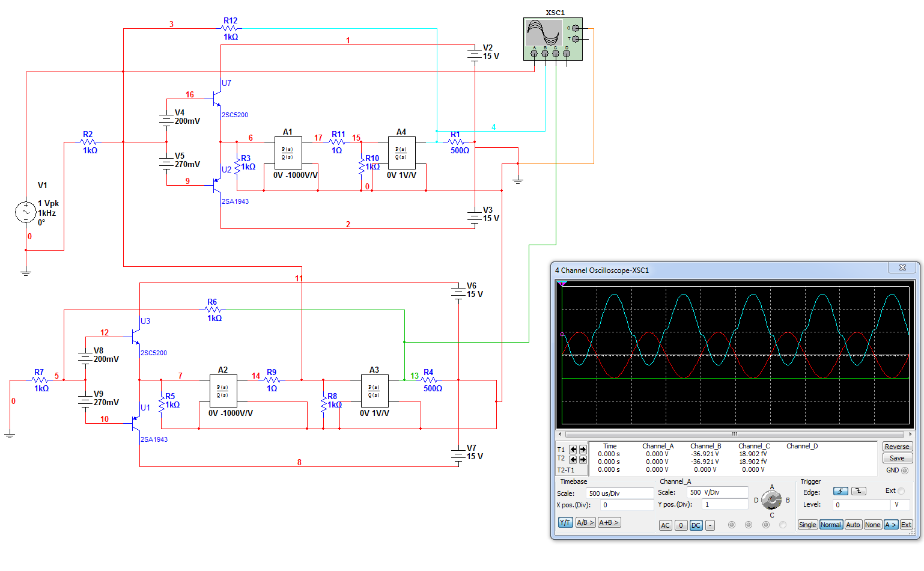Select AC coupling for Channel A
Screen dimensions: 924x571
point(665,525)
